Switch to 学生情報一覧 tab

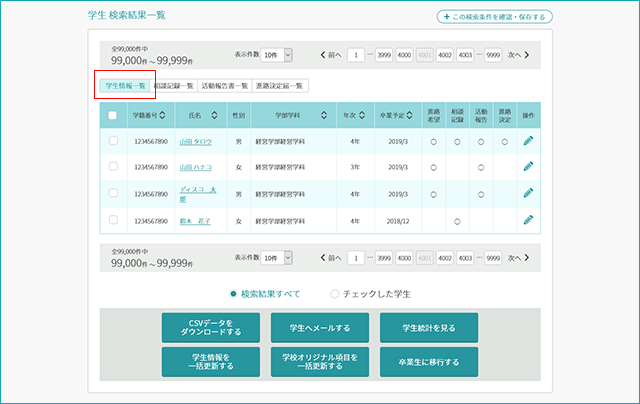125,86
